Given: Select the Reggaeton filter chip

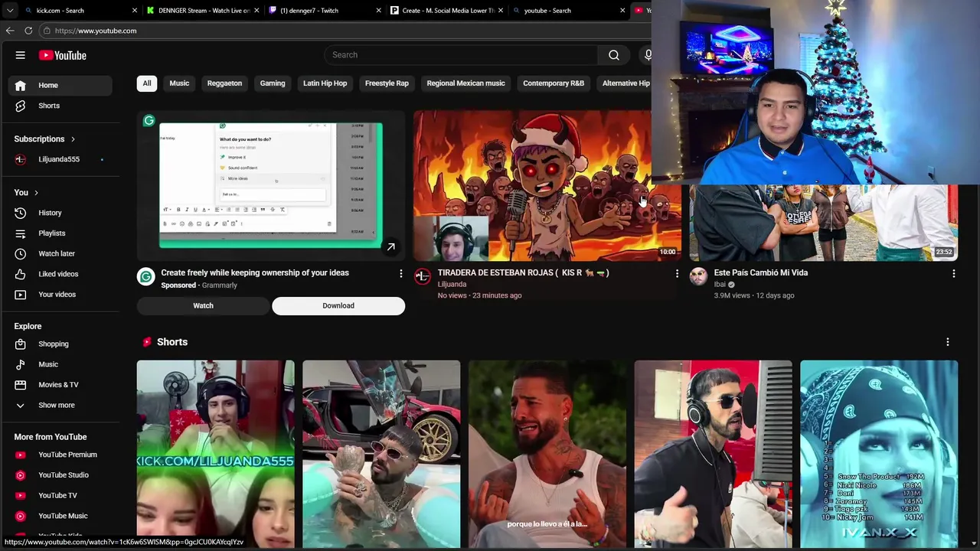Looking at the screenshot, I should [x=224, y=83].
